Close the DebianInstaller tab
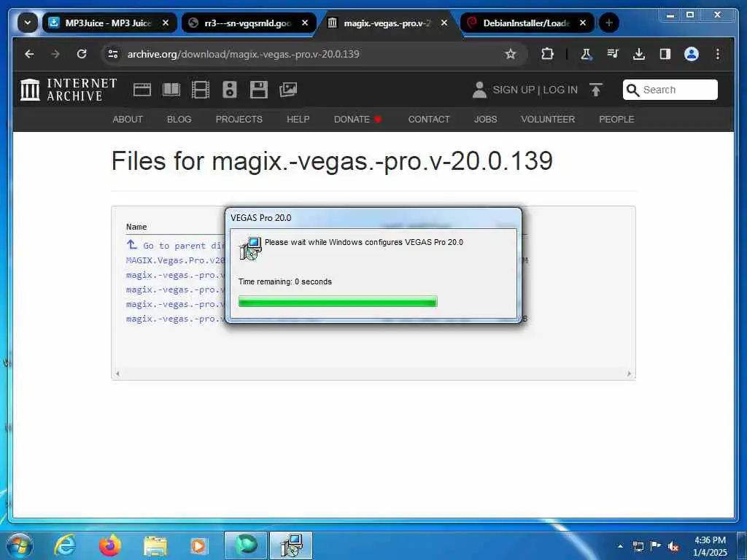The height and width of the screenshot is (560, 747). click(x=583, y=23)
